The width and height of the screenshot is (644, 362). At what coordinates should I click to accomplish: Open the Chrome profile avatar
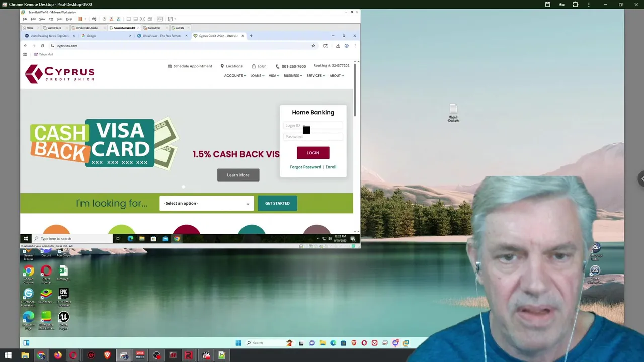pos(346,46)
